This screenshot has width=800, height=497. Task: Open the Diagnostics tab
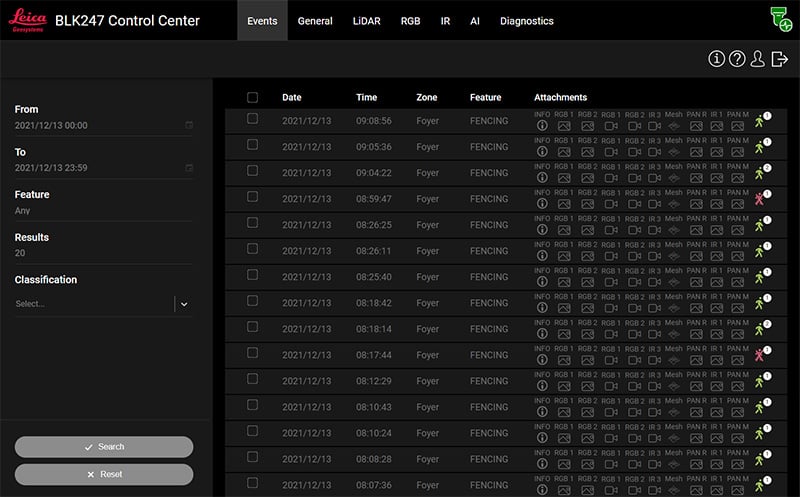pyautogui.click(x=527, y=21)
